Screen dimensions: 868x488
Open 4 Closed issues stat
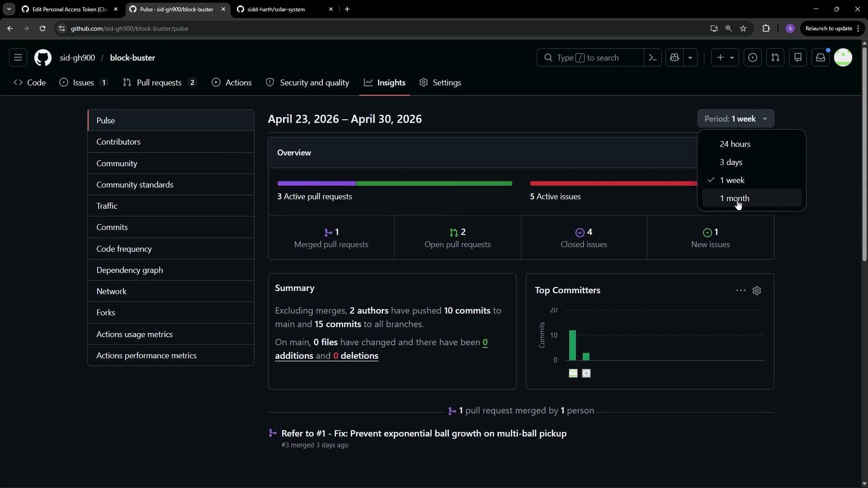pyautogui.click(x=584, y=238)
